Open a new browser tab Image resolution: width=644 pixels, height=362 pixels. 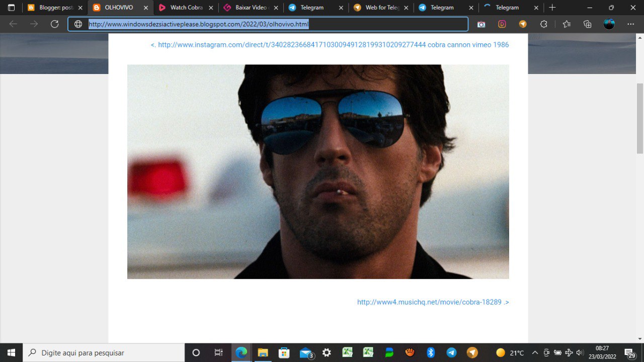pyautogui.click(x=552, y=8)
